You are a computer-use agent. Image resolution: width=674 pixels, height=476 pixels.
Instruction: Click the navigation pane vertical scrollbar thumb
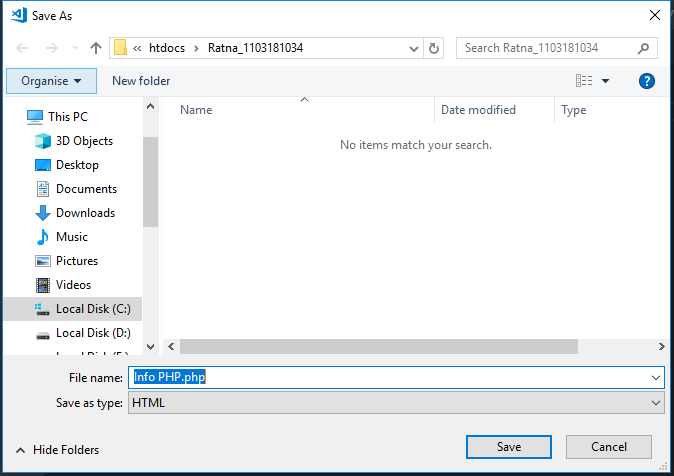150,181
